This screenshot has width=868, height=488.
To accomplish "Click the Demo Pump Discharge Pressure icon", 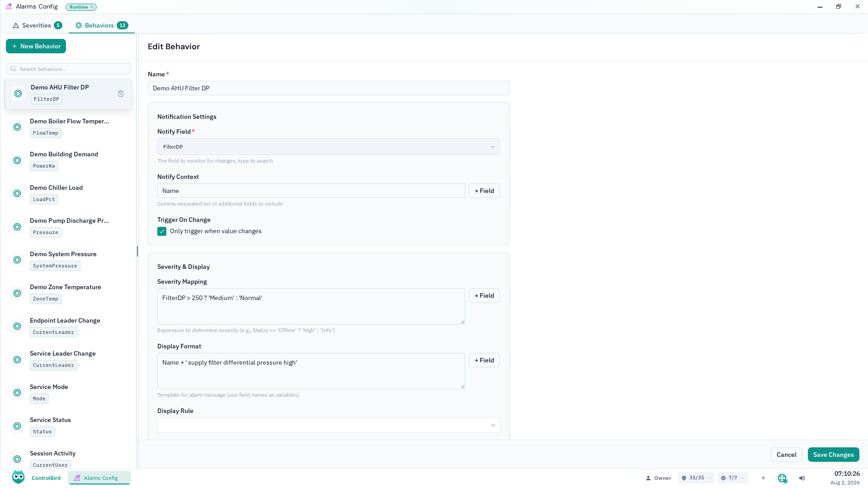I will pyautogui.click(x=17, y=227).
